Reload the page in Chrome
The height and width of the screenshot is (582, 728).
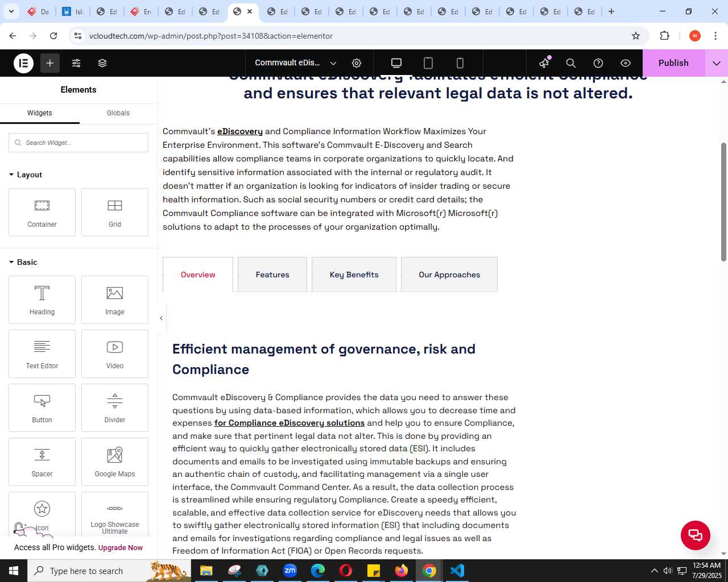(x=53, y=36)
